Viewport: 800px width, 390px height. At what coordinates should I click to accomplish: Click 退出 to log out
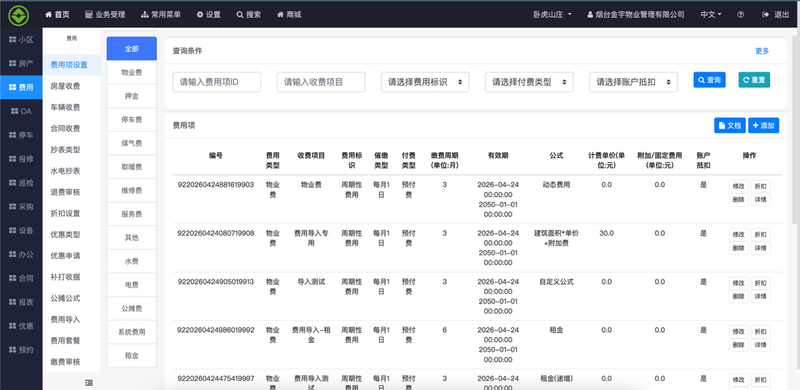pyautogui.click(x=776, y=15)
